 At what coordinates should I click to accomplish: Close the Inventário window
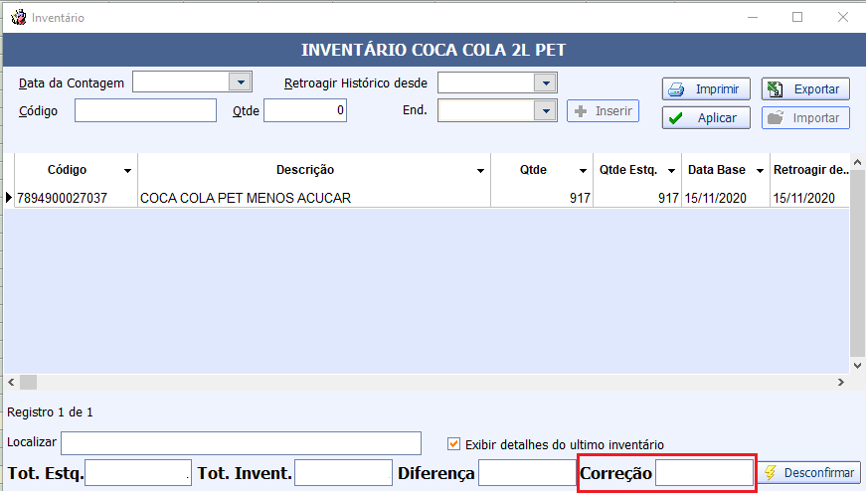842,17
